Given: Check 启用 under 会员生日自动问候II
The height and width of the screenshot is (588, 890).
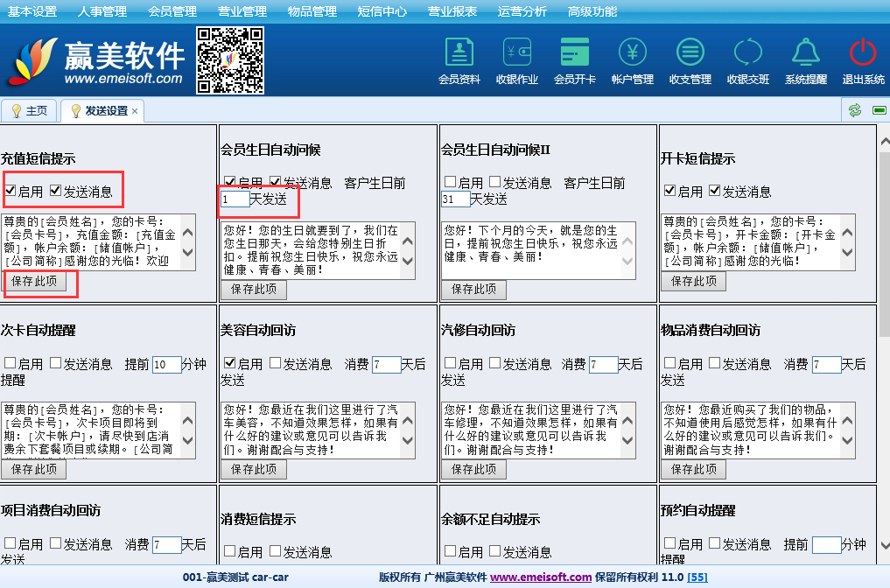Looking at the screenshot, I should point(450,183).
